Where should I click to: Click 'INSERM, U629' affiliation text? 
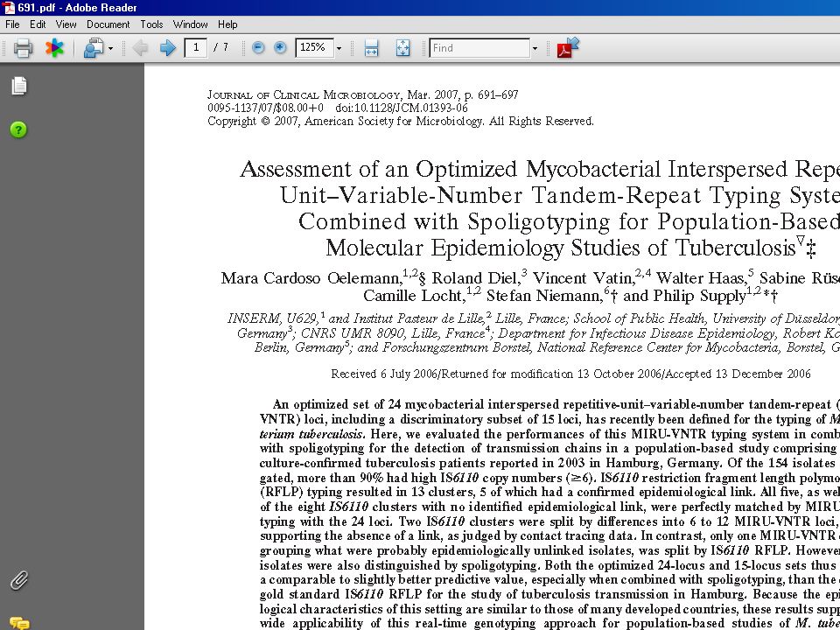pyautogui.click(x=273, y=318)
